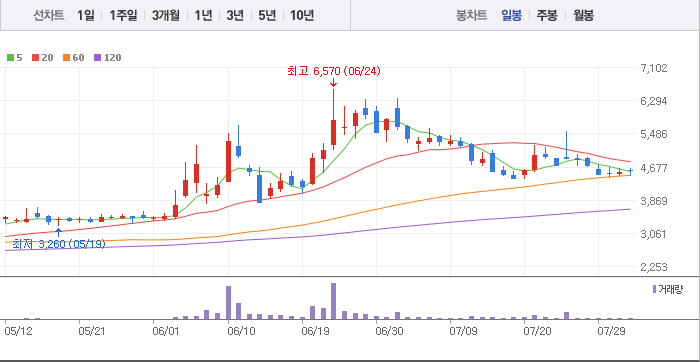Viewport: 700px width, 362px height.
Task: Click the 06/30 date axis label
Action: tap(389, 331)
